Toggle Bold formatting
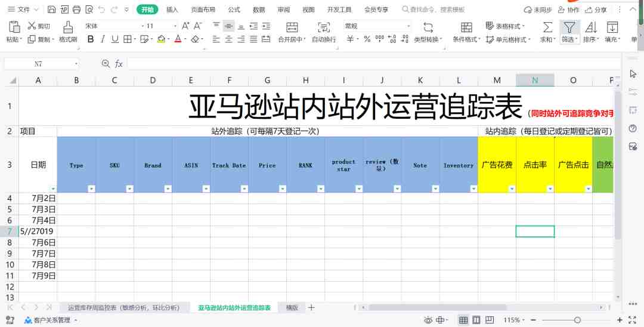Viewport: 644px width, 327px height. point(91,39)
